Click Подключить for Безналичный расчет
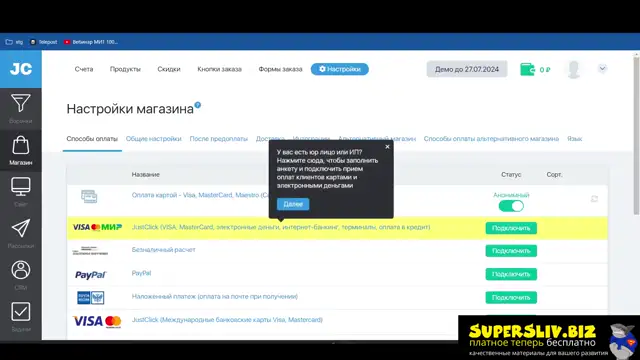 click(511, 251)
